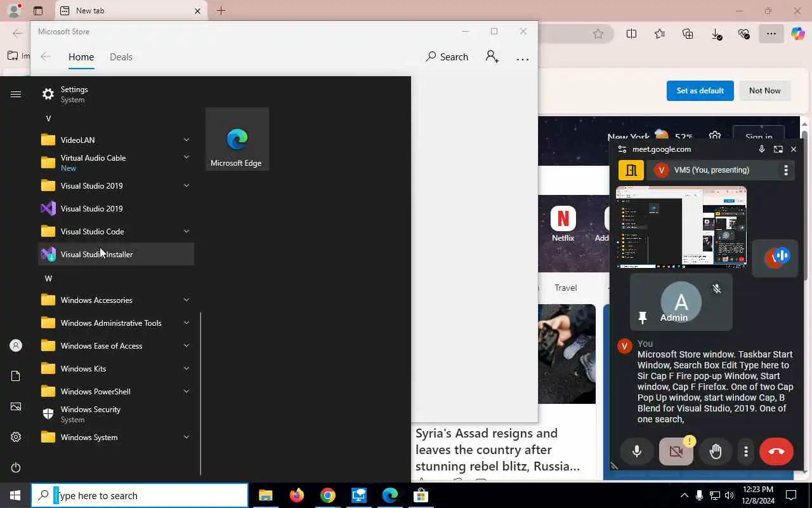Open Microsoft Store from taskbar
Viewport: 812px width, 508px height.
pos(421,495)
